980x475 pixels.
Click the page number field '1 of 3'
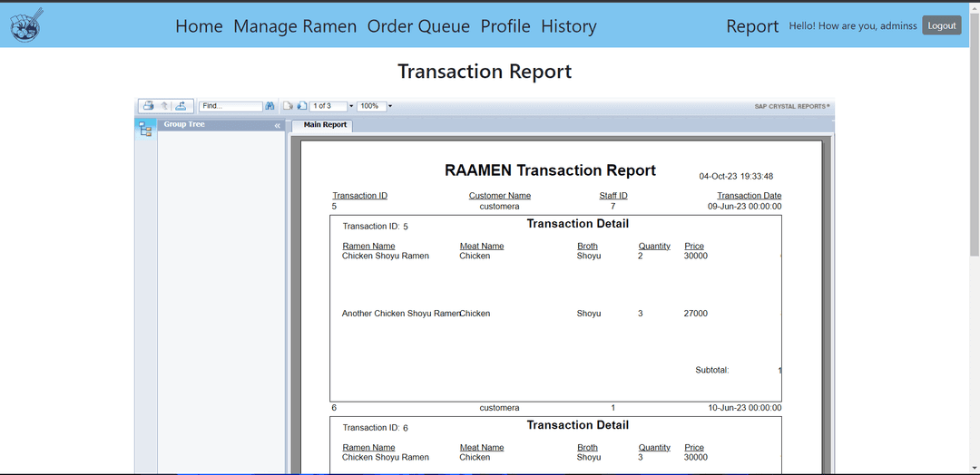[328, 106]
